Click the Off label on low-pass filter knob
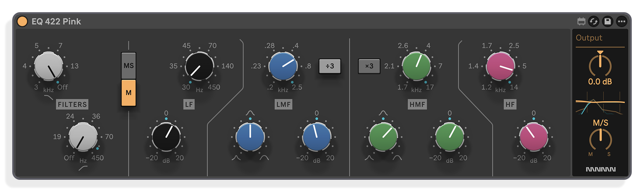 pyautogui.click(x=63, y=87)
